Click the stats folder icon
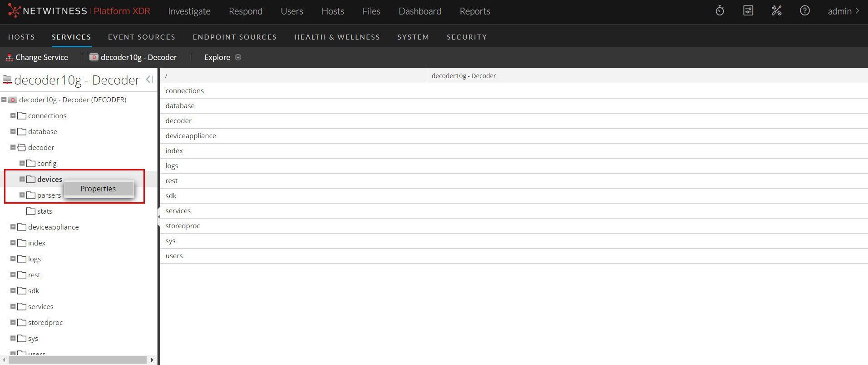The image size is (868, 365). click(x=31, y=211)
